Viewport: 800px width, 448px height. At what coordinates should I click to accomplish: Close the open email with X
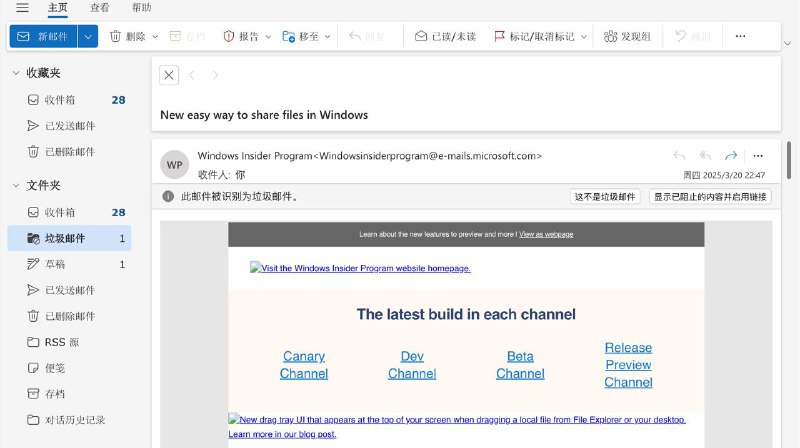[x=169, y=75]
